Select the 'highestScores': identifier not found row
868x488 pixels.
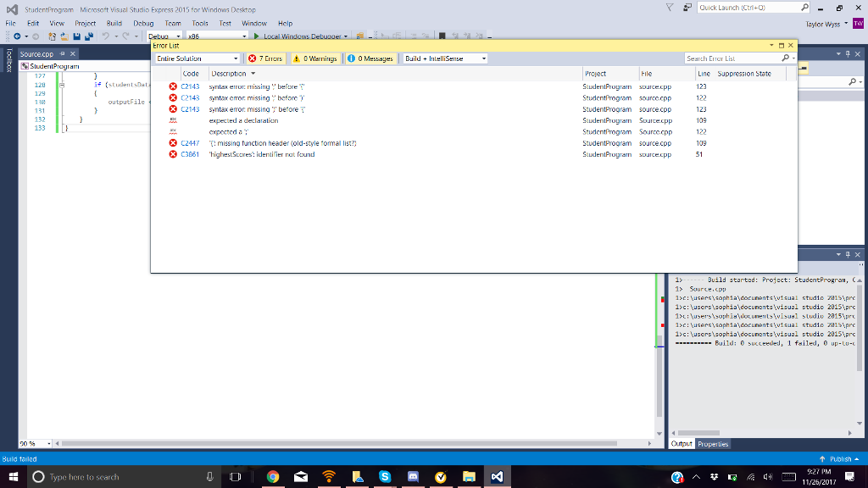(474, 154)
